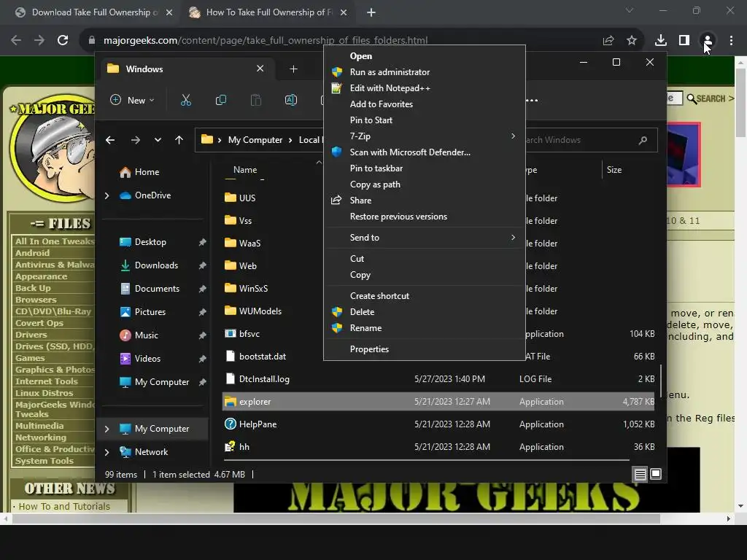Click the Rename icon in Explorer toolbar

[290, 100]
